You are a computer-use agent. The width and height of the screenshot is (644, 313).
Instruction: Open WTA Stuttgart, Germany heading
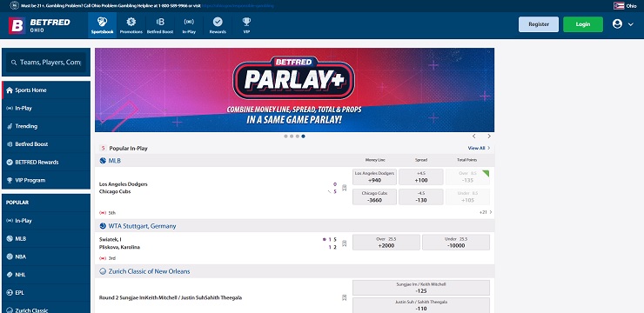tap(142, 226)
